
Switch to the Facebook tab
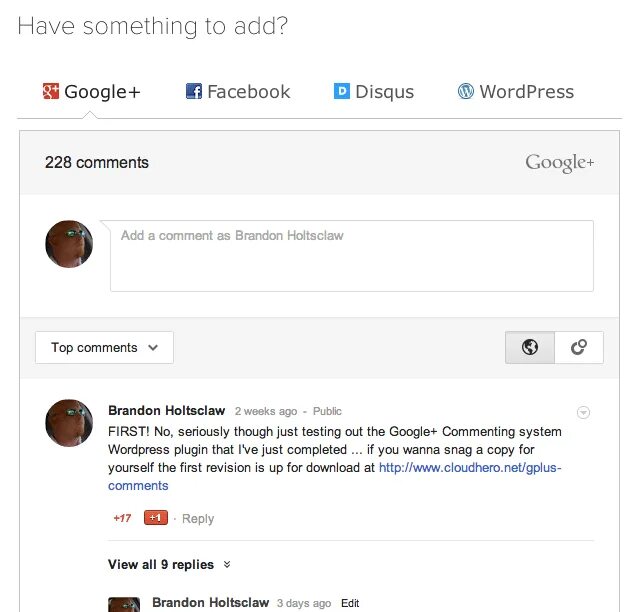click(238, 92)
